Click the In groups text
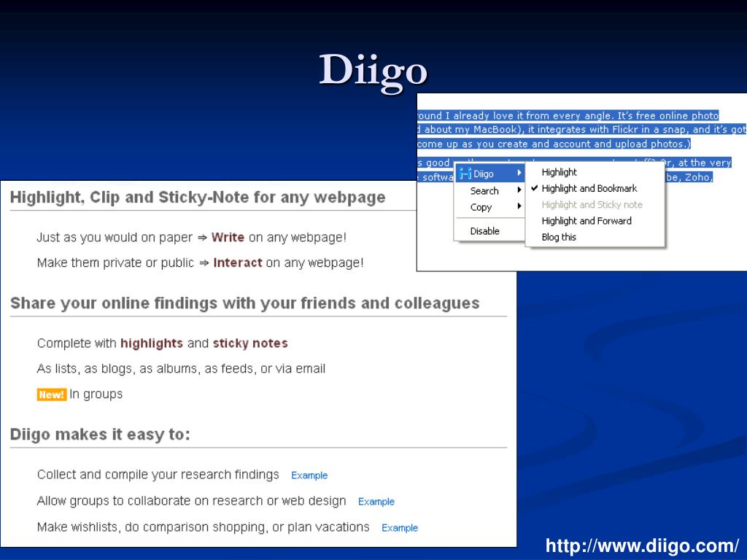This screenshot has width=747, height=560. point(96,394)
